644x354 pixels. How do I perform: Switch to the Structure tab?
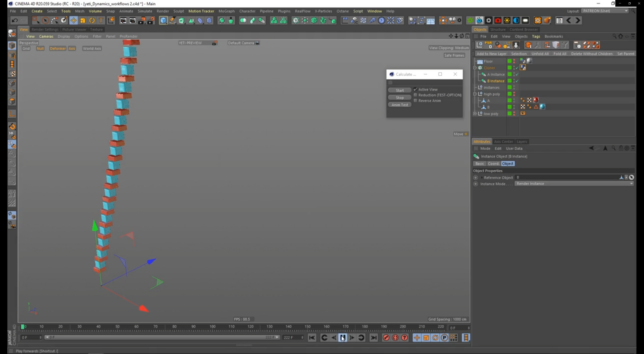point(498,29)
